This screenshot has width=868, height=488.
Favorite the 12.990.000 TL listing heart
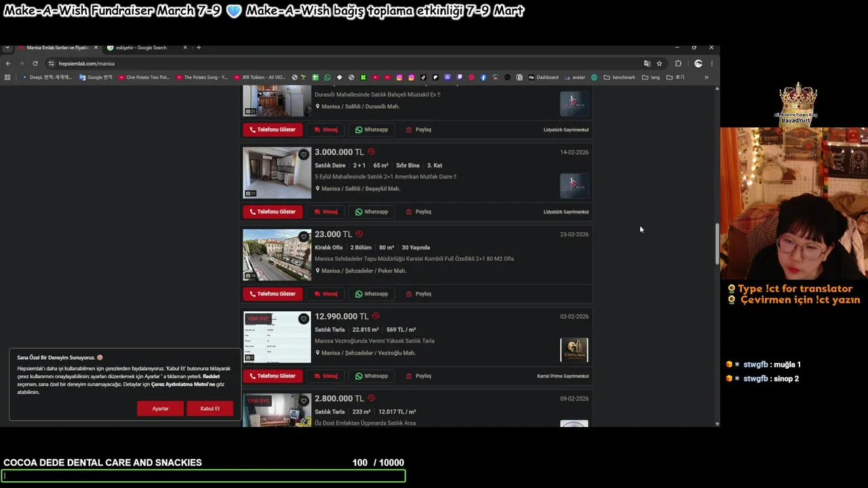(x=303, y=319)
